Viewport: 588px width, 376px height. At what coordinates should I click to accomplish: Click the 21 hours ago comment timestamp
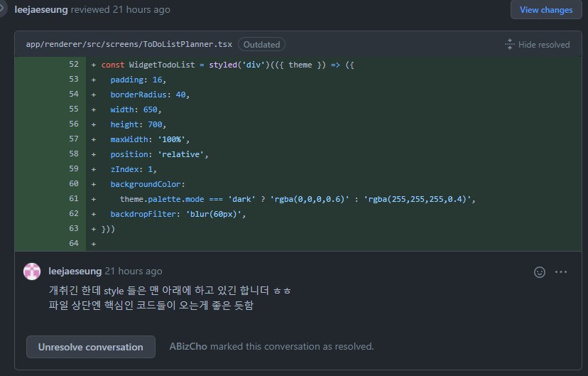pos(134,271)
